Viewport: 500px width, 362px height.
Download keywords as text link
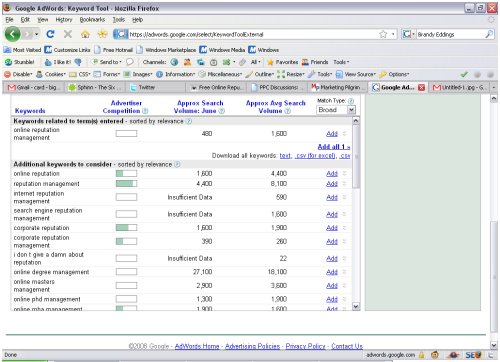coord(285,156)
